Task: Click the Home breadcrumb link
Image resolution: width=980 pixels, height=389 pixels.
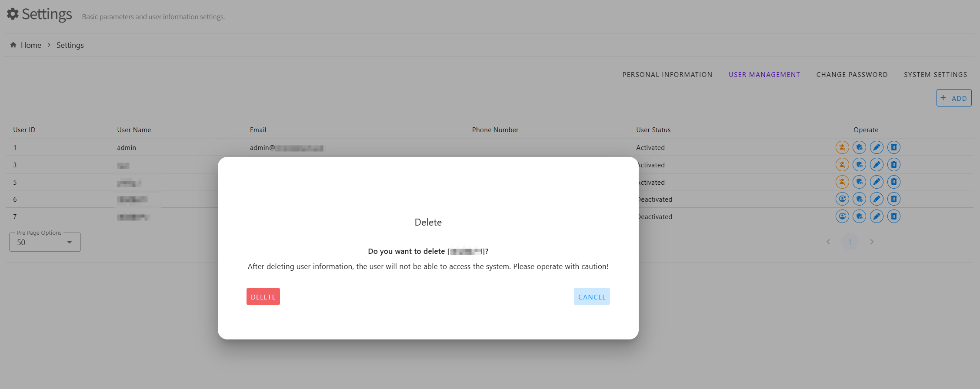Action: (31, 45)
